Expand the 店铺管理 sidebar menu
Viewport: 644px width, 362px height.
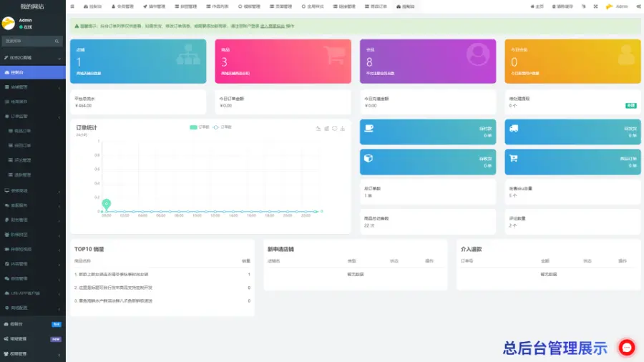pyautogui.click(x=32, y=87)
